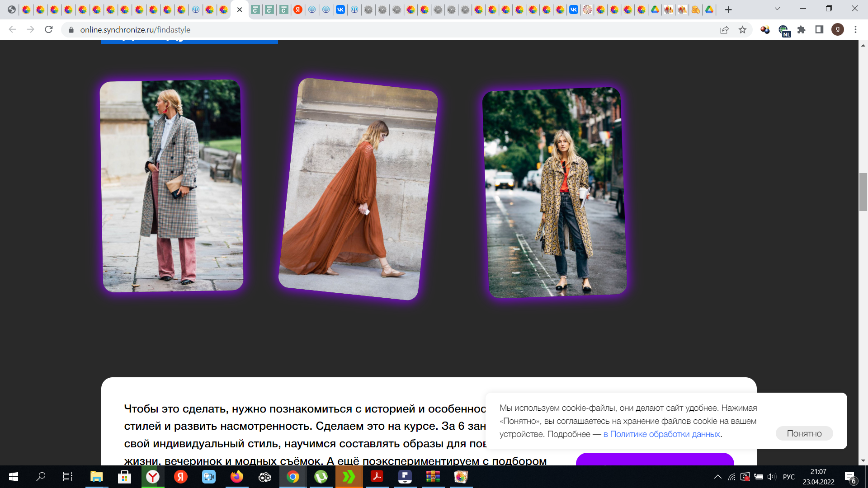Image resolution: width=868 pixels, height=488 pixels.
Task: Click the share page icon
Action: [x=724, y=29]
